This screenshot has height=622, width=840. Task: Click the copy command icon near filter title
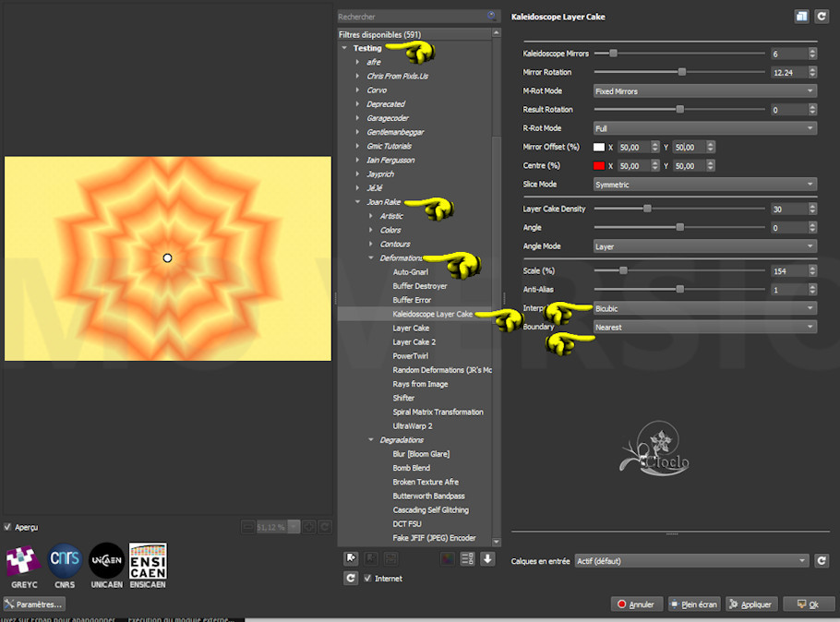coord(800,17)
